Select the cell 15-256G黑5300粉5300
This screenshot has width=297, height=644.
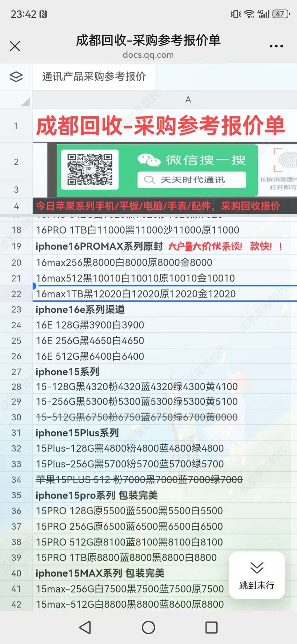pyautogui.click(x=165, y=402)
